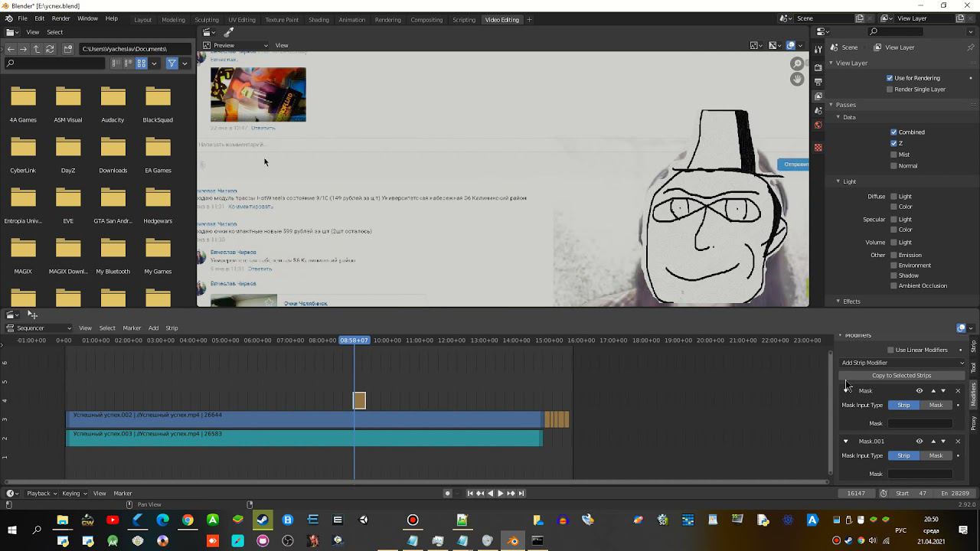Open Steam from Windows taskbar
Screen dimensions: 980x551
(x=263, y=520)
